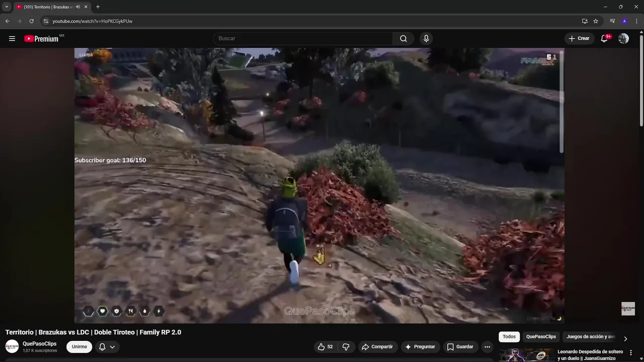Close the Territorio Brazukas tab
This screenshot has width=644, height=362.
click(x=86, y=7)
